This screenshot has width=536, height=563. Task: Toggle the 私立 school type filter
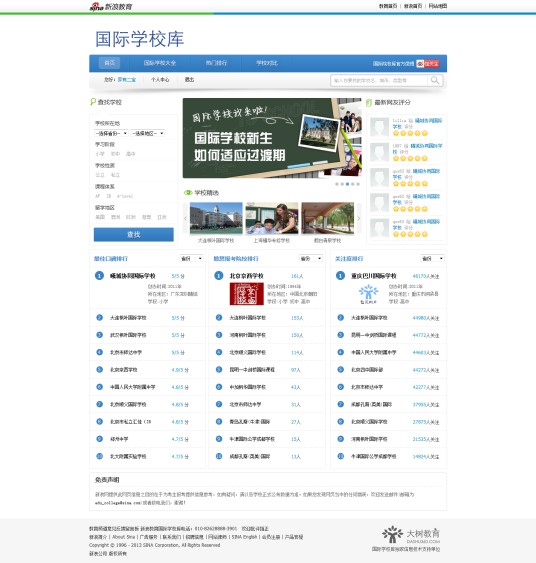tap(115, 175)
